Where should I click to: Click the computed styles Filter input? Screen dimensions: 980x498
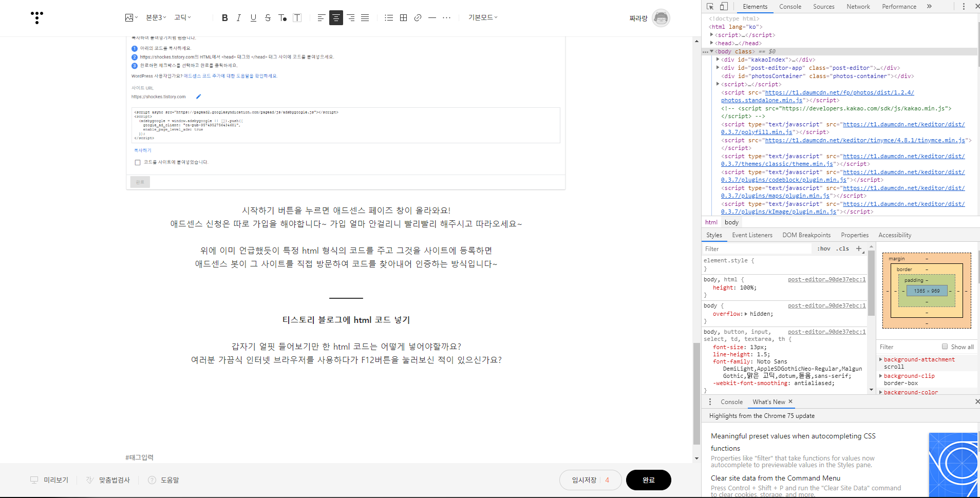(908, 347)
